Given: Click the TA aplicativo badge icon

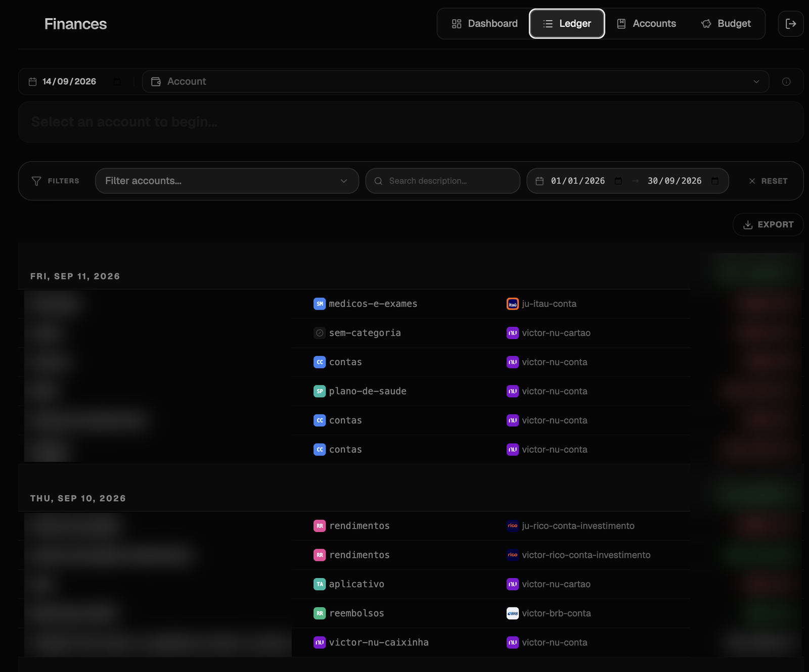Looking at the screenshot, I should point(320,584).
